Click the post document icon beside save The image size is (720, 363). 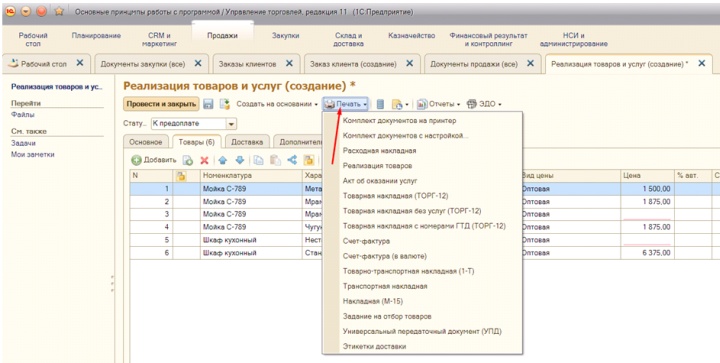(x=225, y=104)
